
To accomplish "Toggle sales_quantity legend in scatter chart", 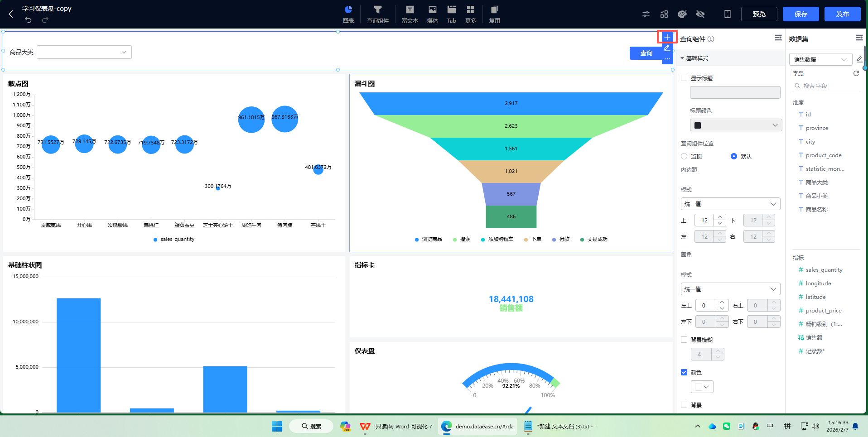I will pyautogui.click(x=174, y=239).
